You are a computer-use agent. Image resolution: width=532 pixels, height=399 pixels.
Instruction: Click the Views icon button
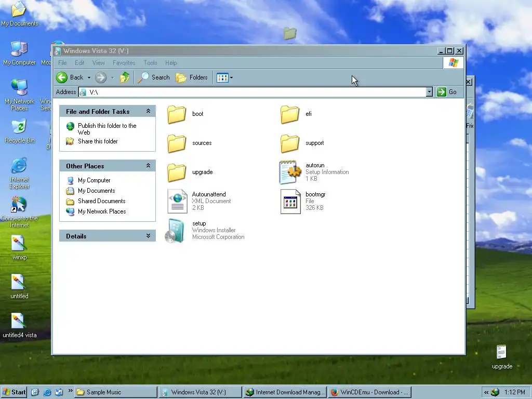pos(222,78)
